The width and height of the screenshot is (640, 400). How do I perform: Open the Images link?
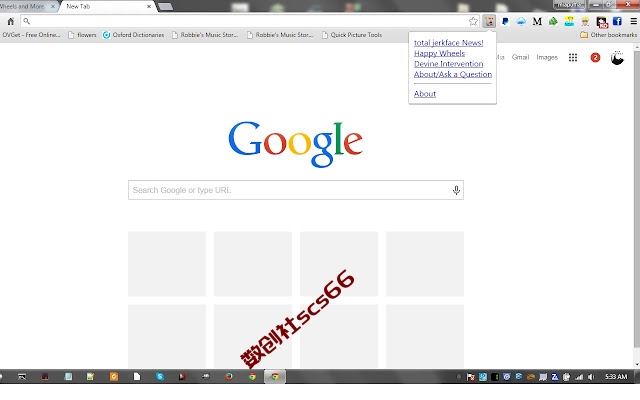click(x=547, y=58)
